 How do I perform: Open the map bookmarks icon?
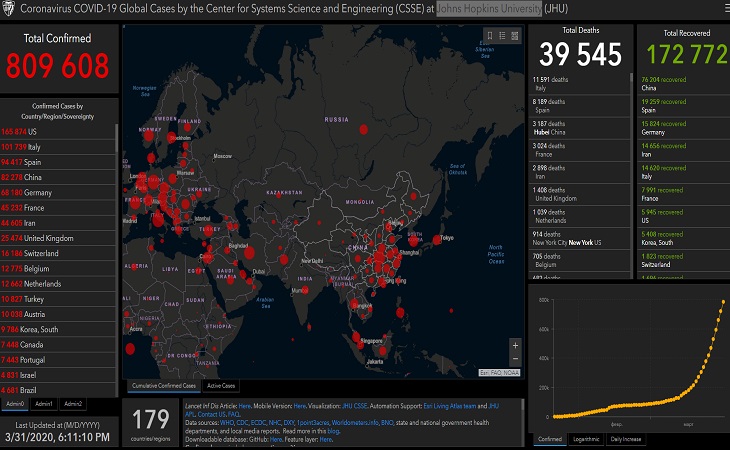[489, 36]
